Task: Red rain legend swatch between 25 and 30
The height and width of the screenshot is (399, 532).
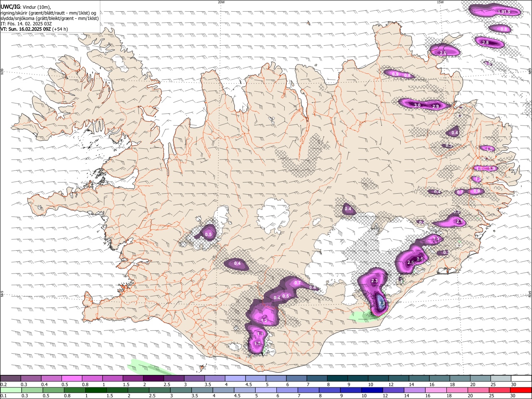Action: click(500, 390)
